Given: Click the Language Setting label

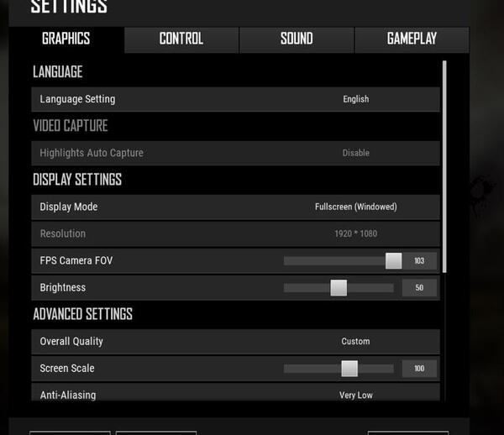Looking at the screenshot, I should click(77, 99).
